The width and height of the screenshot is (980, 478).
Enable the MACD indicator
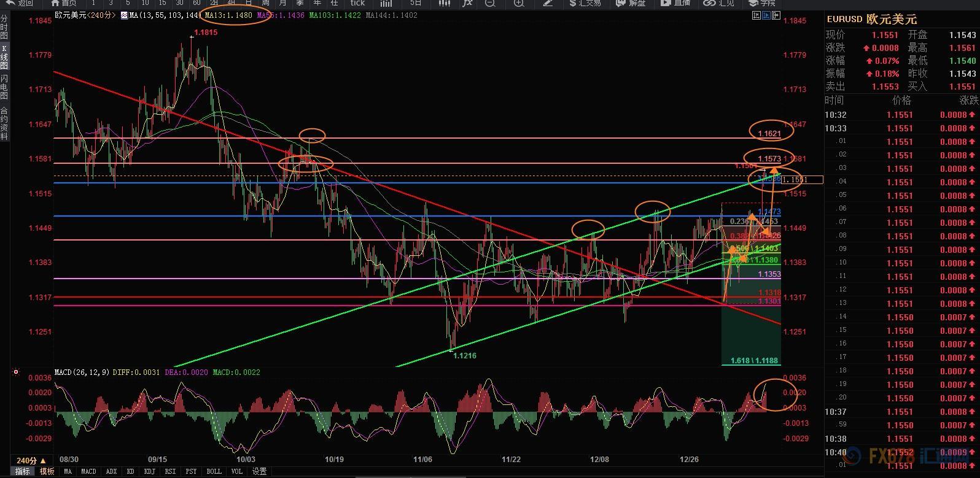88,471
